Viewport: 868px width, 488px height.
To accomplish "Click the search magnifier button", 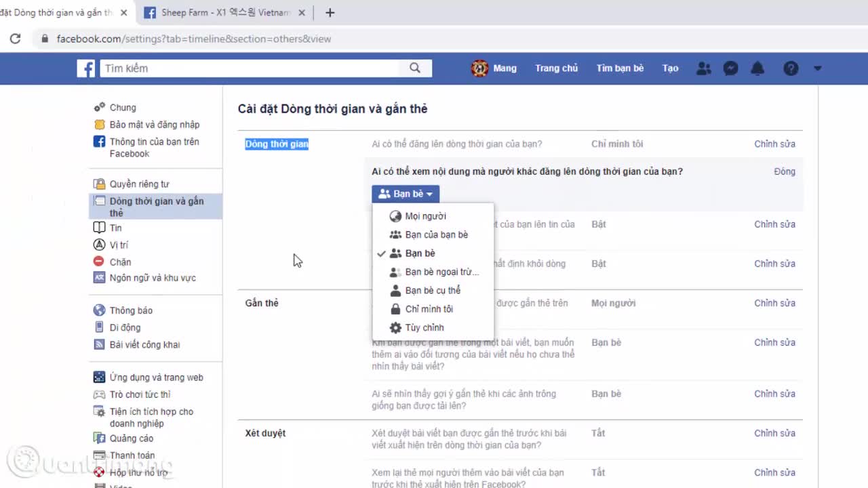I will click(415, 68).
